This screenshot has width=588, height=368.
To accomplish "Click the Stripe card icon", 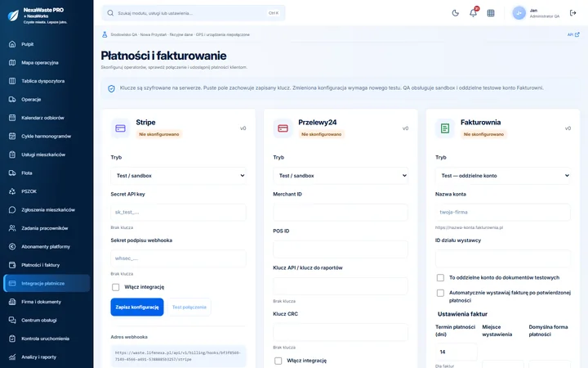I will point(120,128).
